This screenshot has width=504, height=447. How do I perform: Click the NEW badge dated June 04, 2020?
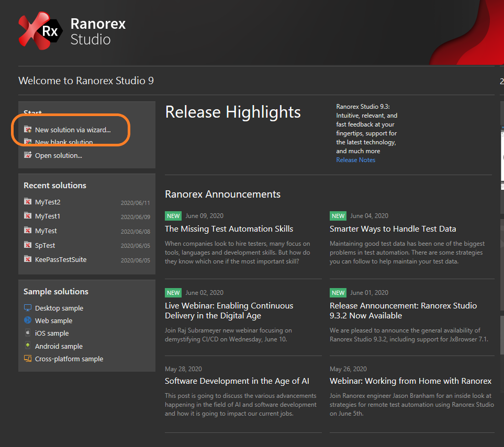(338, 216)
